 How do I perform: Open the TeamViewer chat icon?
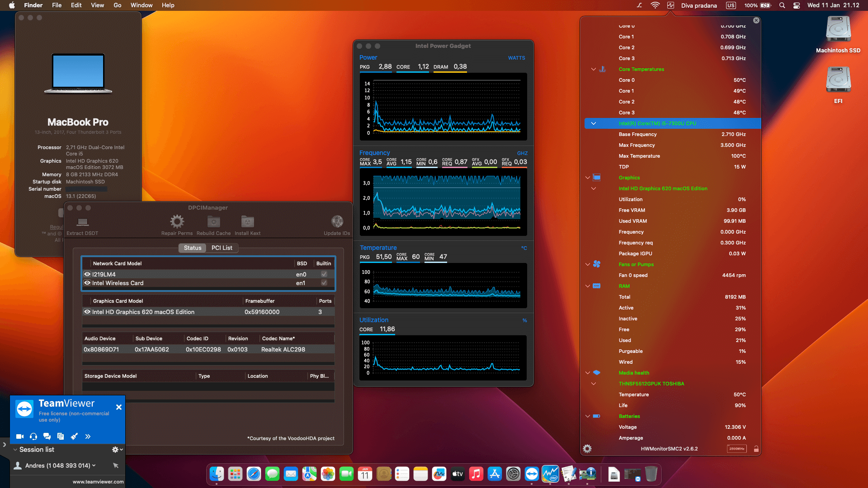tap(47, 436)
